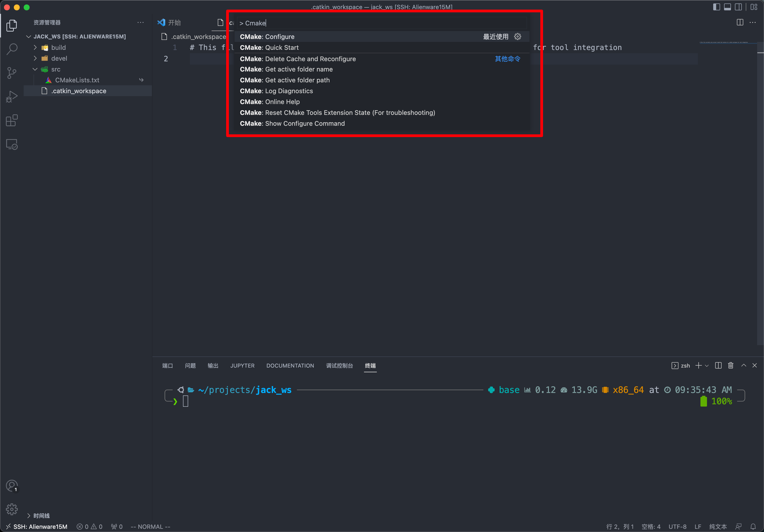Open the Search view icon

(12, 49)
